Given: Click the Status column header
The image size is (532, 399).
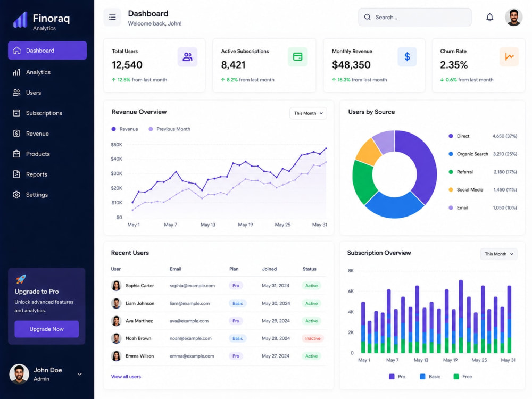Looking at the screenshot, I should click(310, 269).
